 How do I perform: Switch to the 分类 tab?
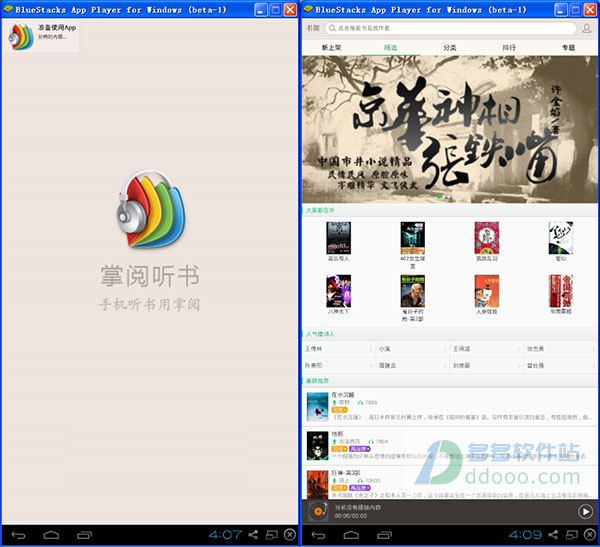[x=450, y=47]
